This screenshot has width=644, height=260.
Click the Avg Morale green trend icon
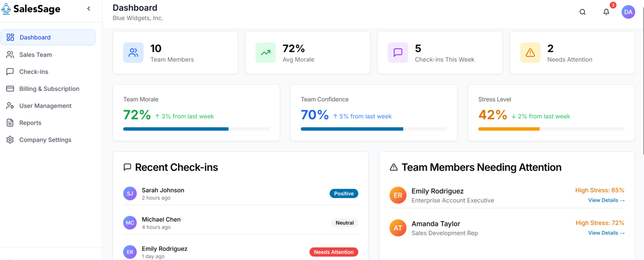266,52
